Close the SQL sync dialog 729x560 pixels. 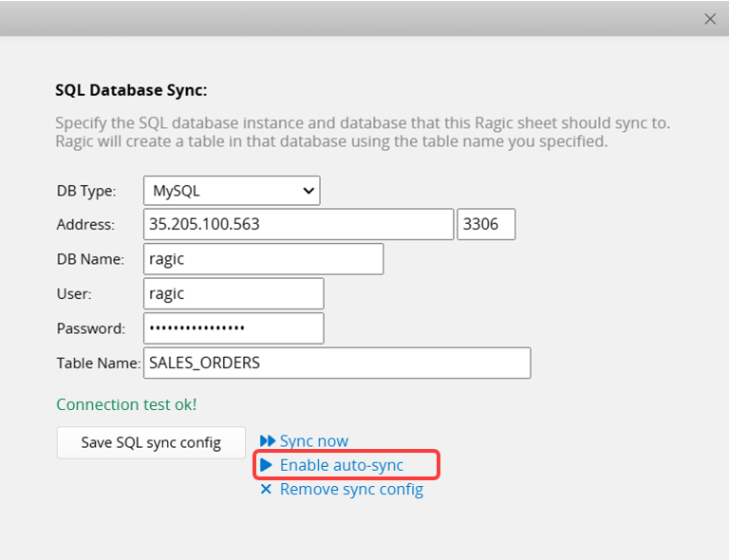[709, 19]
